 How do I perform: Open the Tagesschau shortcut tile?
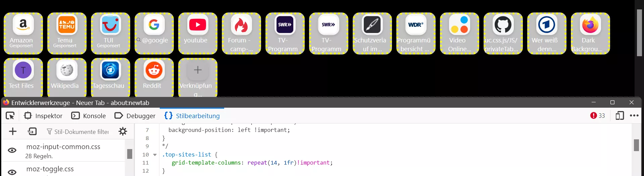coord(110,77)
